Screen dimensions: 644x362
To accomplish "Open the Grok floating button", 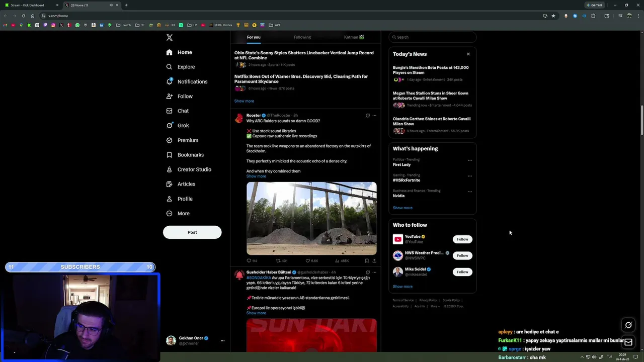I will click(628, 325).
